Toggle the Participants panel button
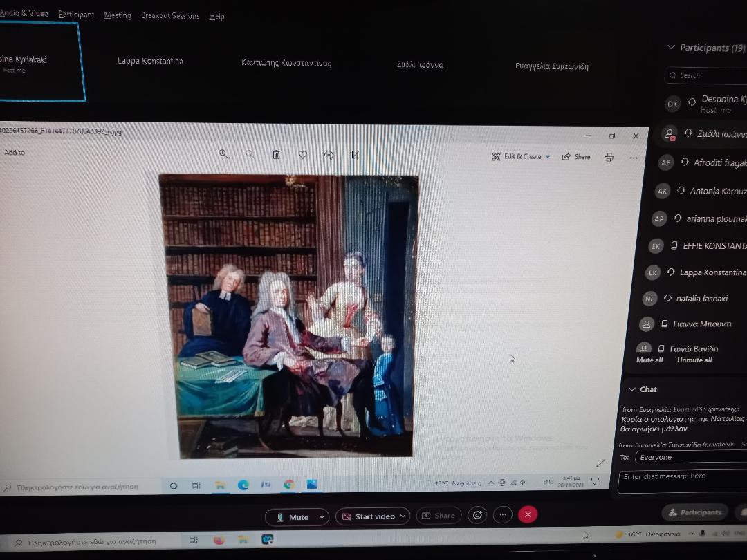 [x=694, y=512]
